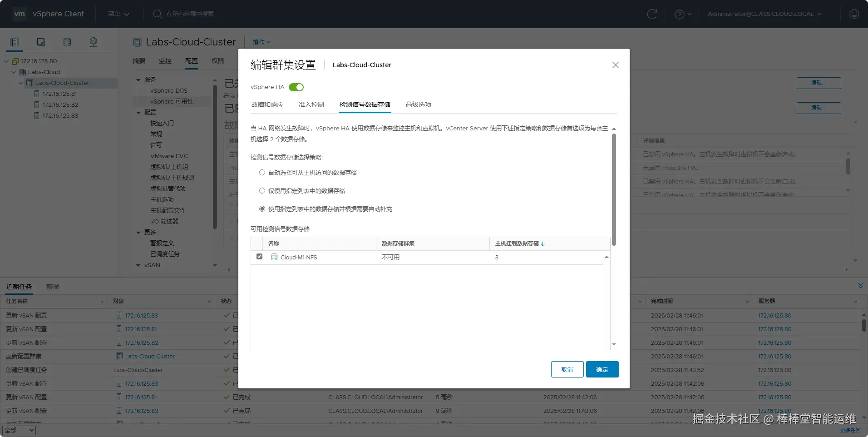
Task: Collapse the Labs-Cloud datacenter tree node
Action: pyautogui.click(x=14, y=72)
